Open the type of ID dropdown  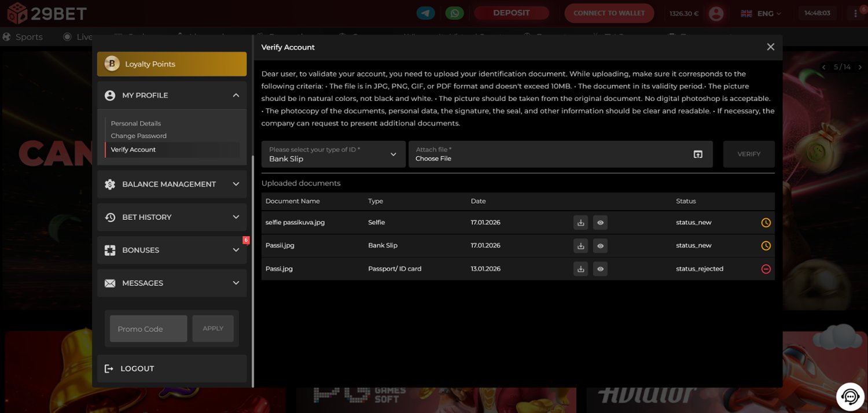pos(333,154)
